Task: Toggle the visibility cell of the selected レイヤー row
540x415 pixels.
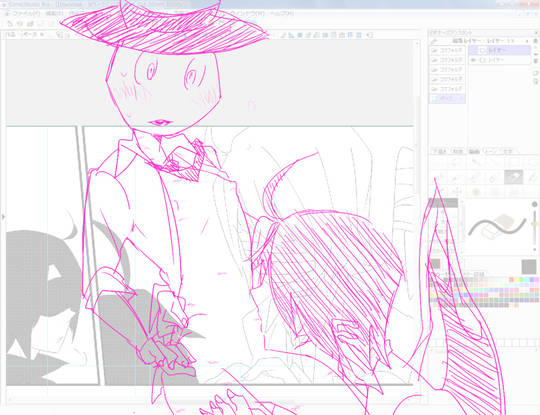Action: click(x=474, y=50)
